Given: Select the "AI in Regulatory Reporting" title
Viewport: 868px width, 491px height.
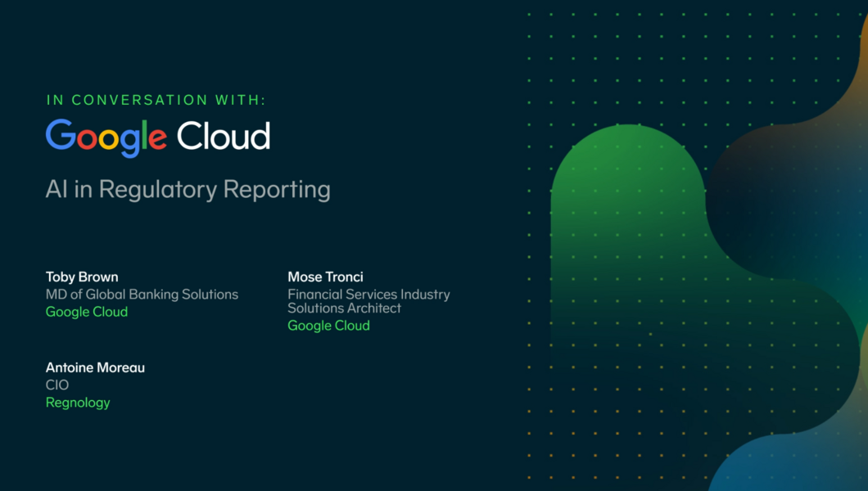Looking at the screenshot, I should click(188, 189).
